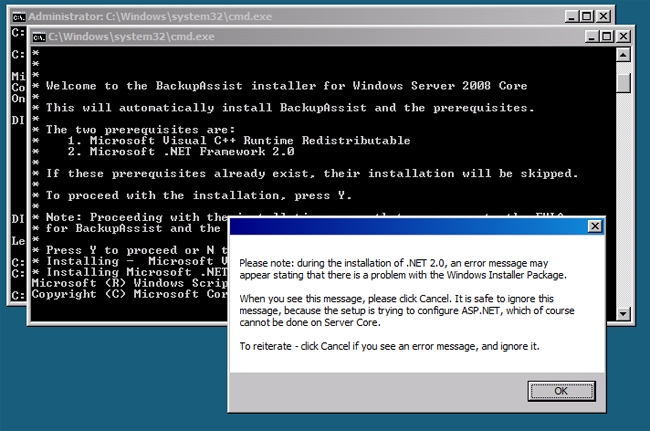Click 'When you see this message' dialog paragraph
Screen dimensions: 650x431
point(407,310)
